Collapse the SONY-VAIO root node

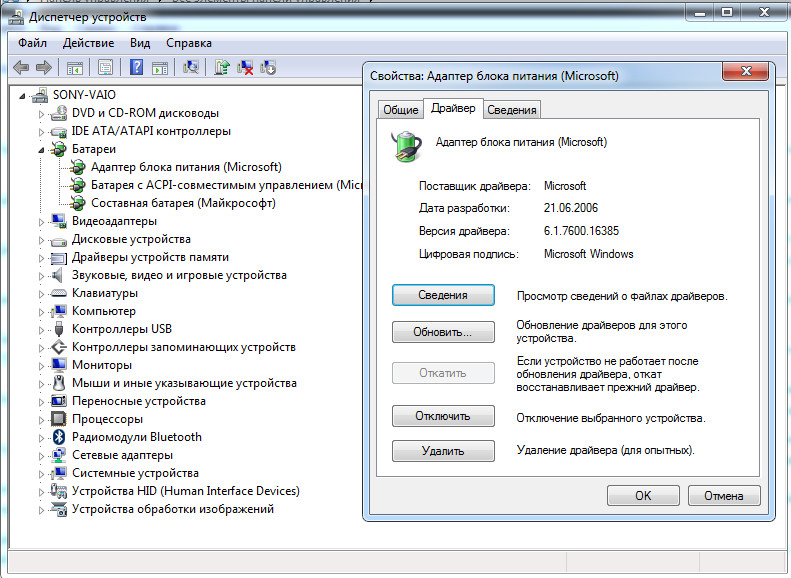[22, 96]
